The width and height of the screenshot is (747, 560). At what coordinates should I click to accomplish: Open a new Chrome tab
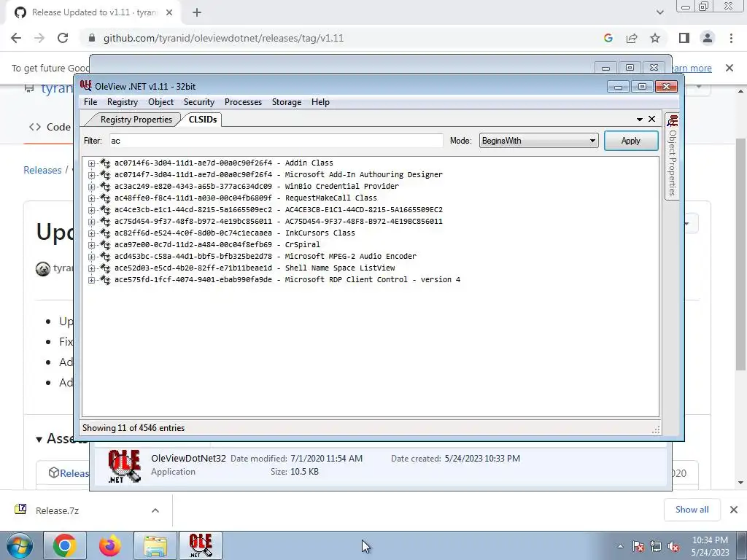pyautogui.click(x=197, y=13)
